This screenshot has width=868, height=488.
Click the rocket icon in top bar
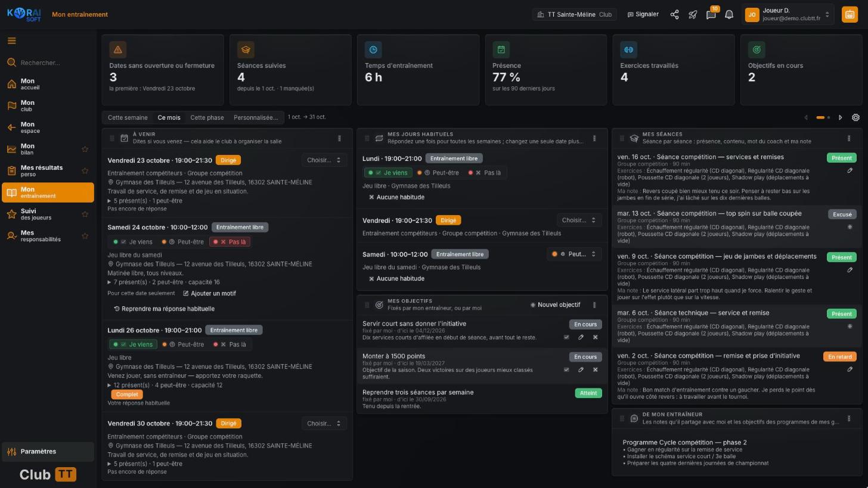(693, 14)
